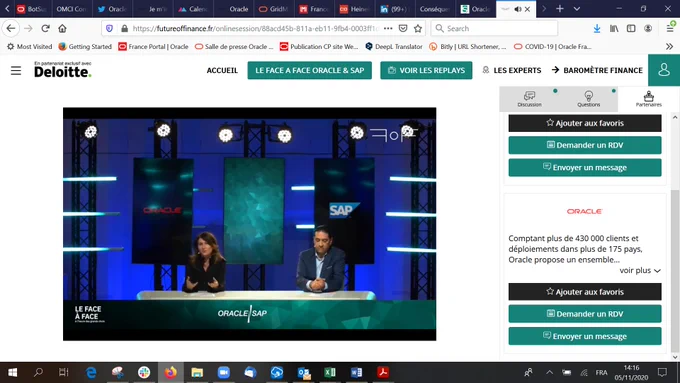The image size is (680, 383).
Task: Reload the current page
Action: coord(46,28)
